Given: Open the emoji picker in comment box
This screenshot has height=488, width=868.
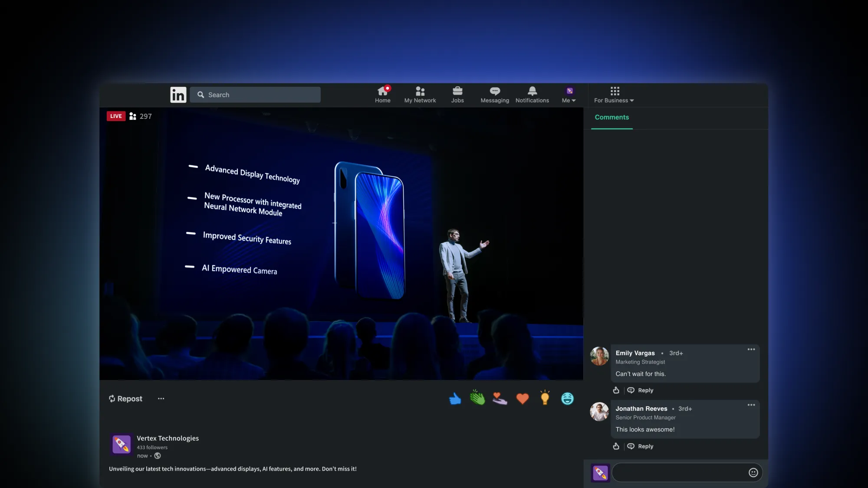Looking at the screenshot, I should pos(753,472).
